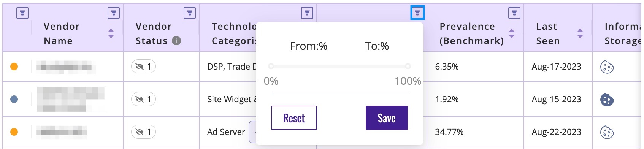
Task: Close the highlighted active filter icon
Action: pos(417,13)
